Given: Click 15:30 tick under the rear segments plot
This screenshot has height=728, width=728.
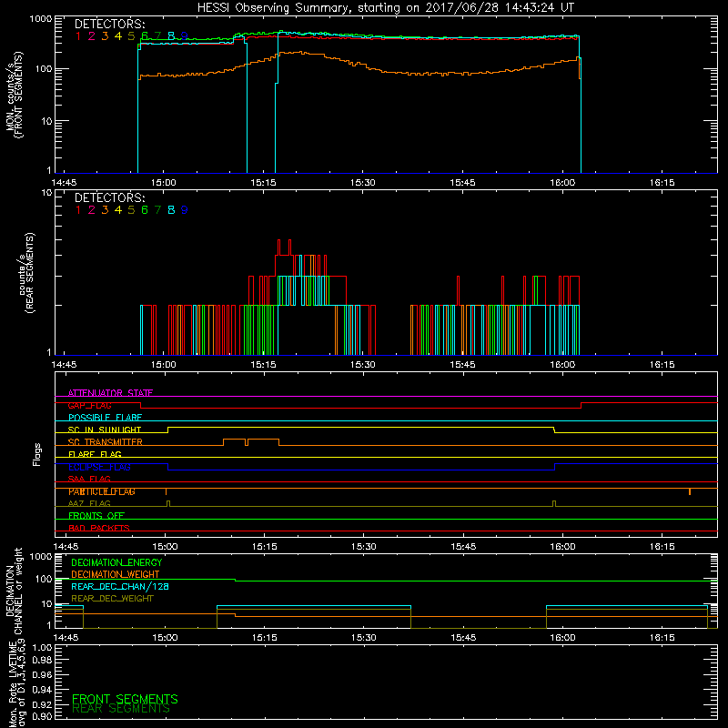Looking at the screenshot, I should (362, 365).
